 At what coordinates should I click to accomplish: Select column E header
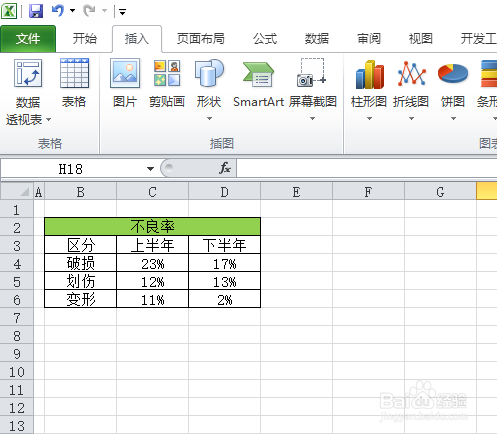point(296,192)
